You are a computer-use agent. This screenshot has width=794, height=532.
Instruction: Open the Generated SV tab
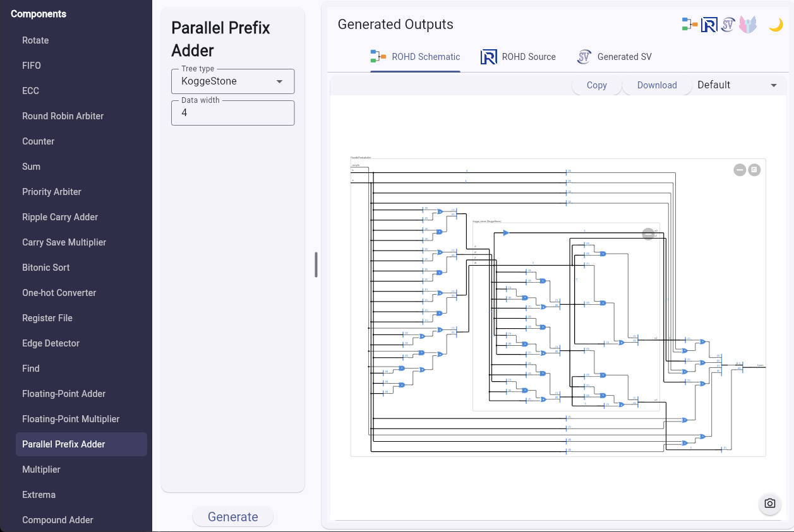tap(614, 57)
